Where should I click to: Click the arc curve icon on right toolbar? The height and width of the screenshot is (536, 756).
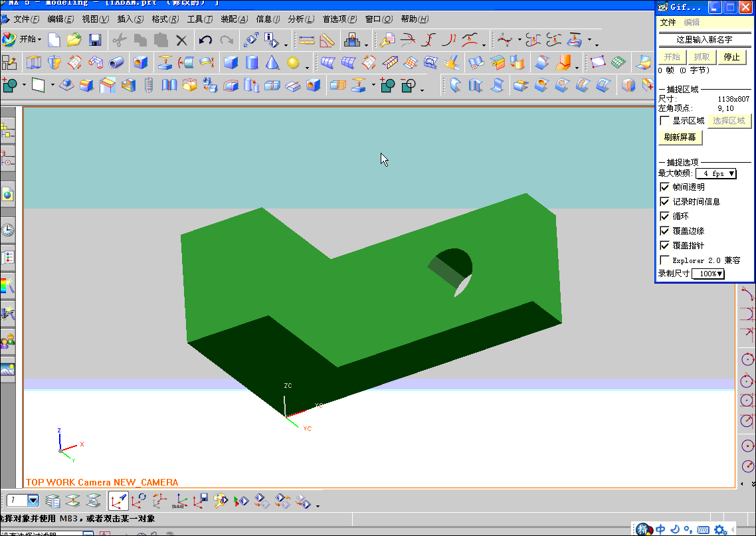[x=747, y=294]
